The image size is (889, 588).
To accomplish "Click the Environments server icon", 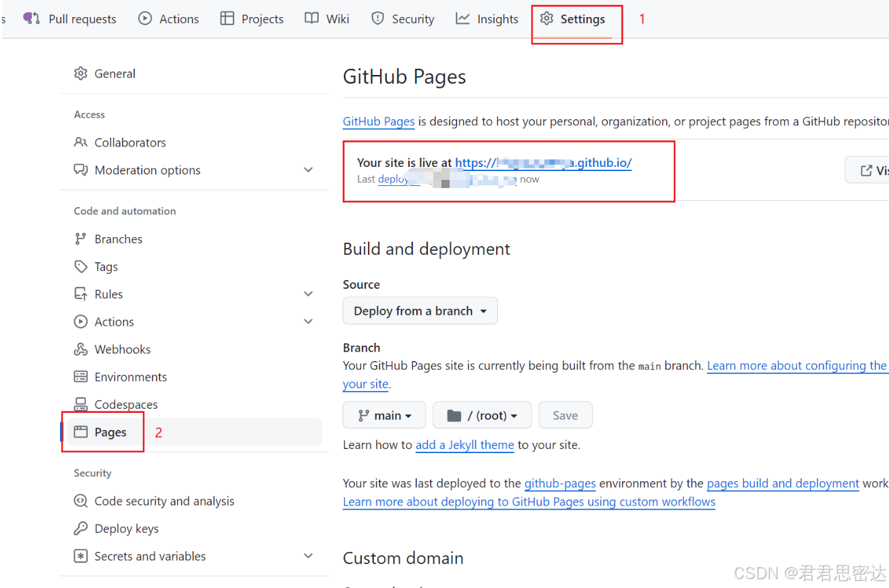I will pyautogui.click(x=81, y=377).
